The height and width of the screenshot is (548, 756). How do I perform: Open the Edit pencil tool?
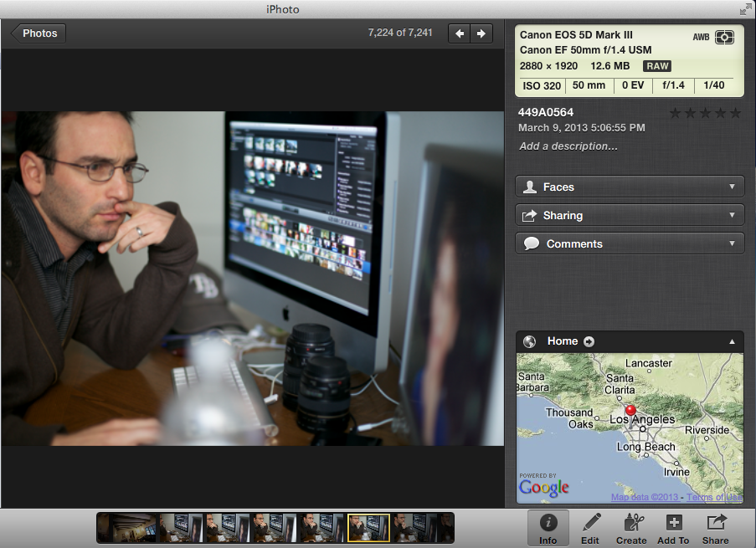pos(590,528)
